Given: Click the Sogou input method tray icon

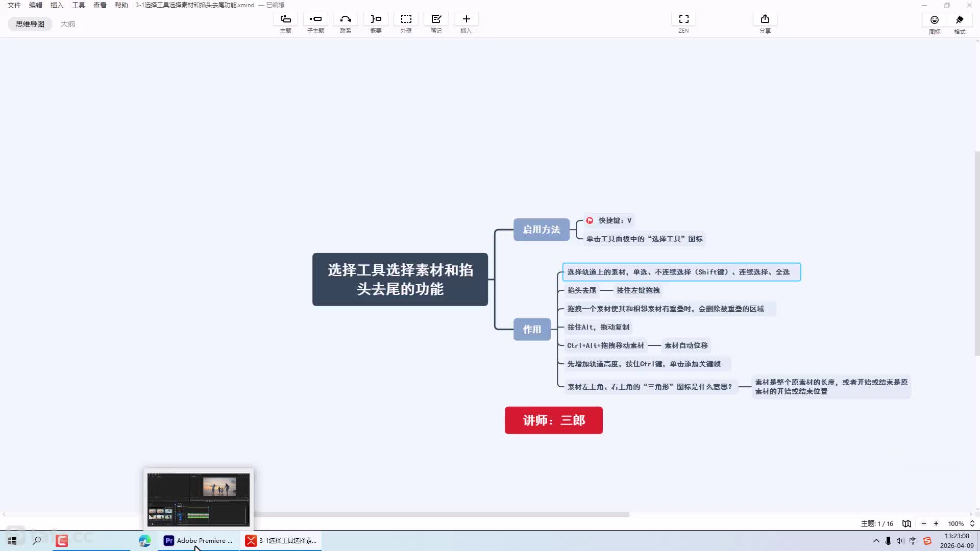Looking at the screenshot, I should (927, 541).
